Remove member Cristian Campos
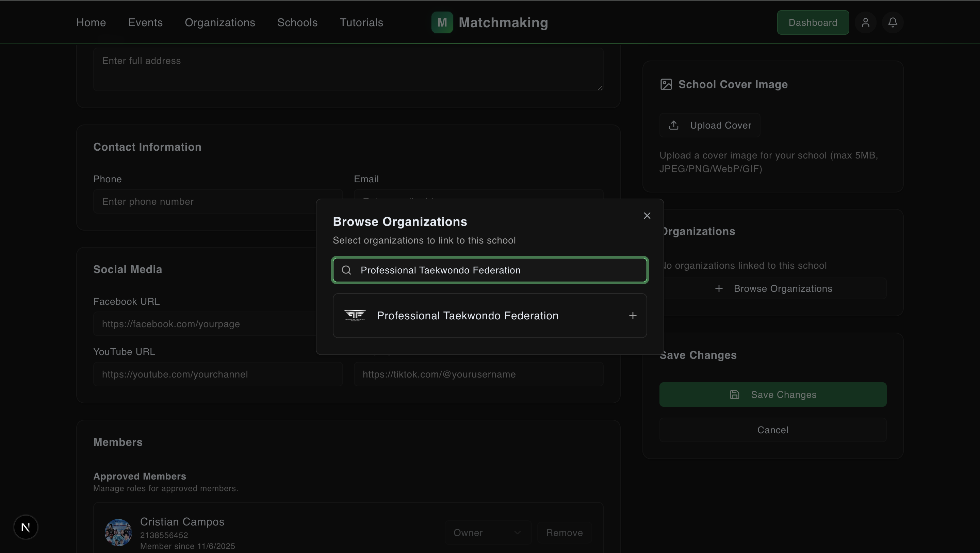Image resolution: width=980 pixels, height=553 pixels. click(x=564, y=533)
